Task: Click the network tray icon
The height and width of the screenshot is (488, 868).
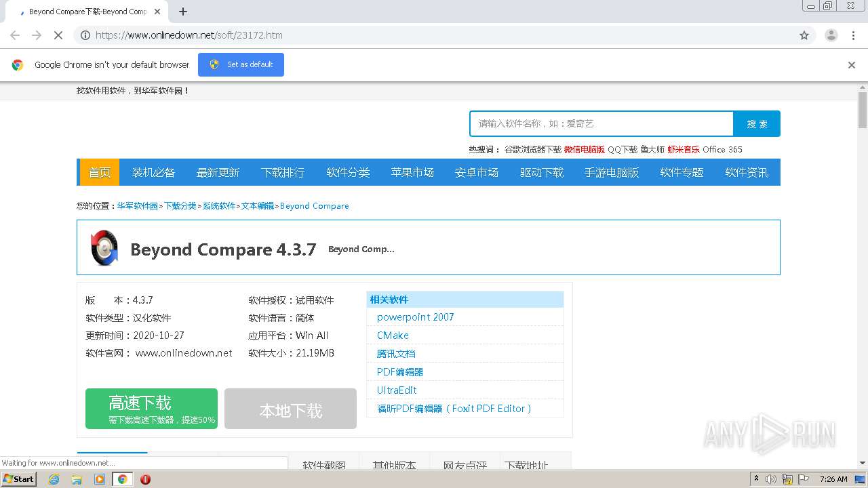Action: click(x=787, y=479)
